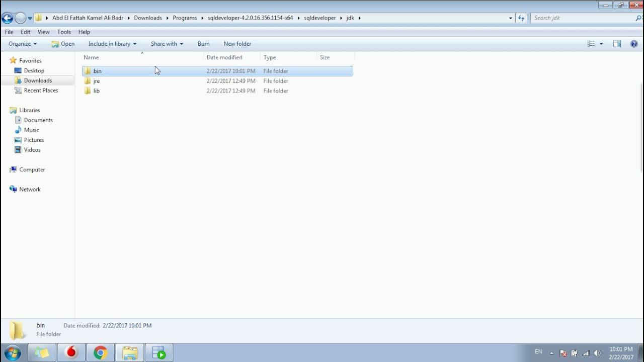Screen dimensions: 644x362
Task: Open the red Vodafone taskbar app
Action: pos(71,353)
